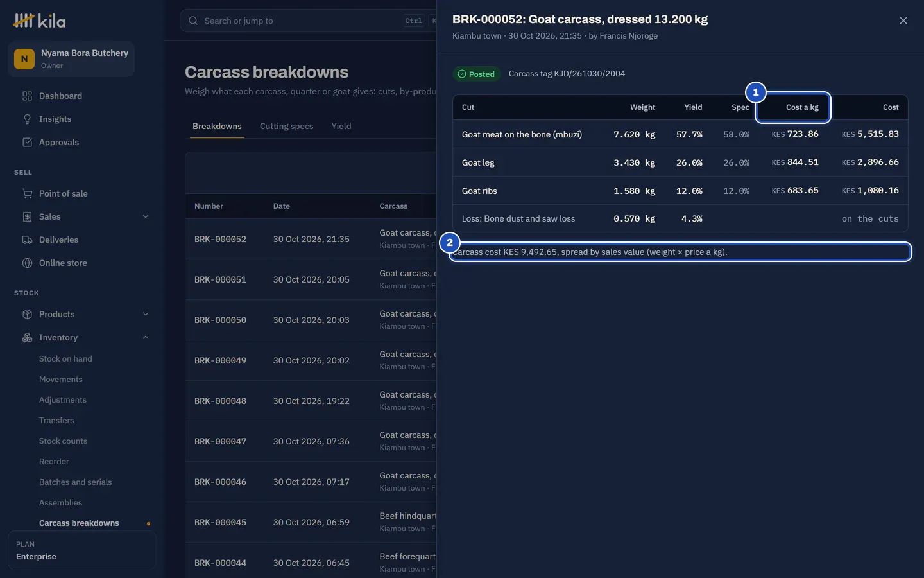Focus the Search or jump to field
This screenshot has height=578, width=924.
click(308, 21)
